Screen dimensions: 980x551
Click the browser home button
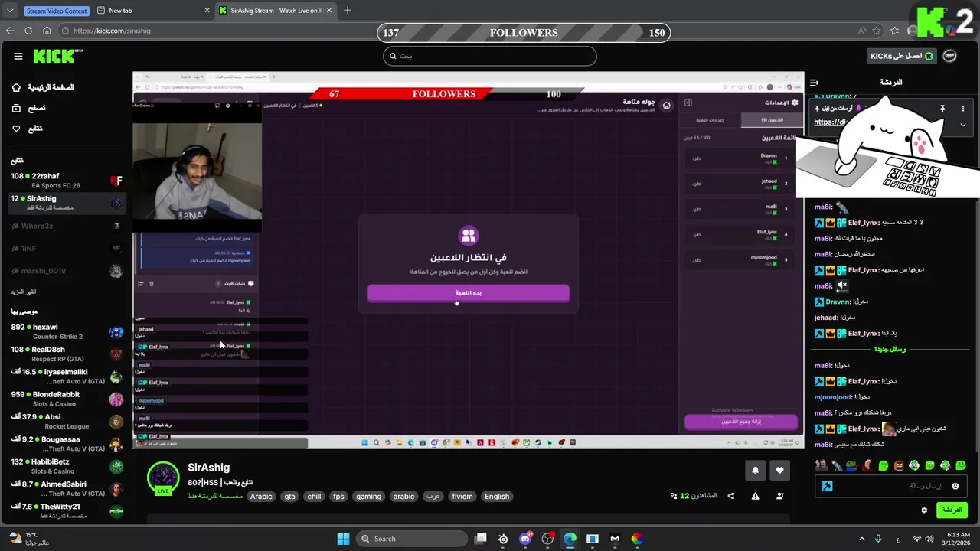(47, 31)
